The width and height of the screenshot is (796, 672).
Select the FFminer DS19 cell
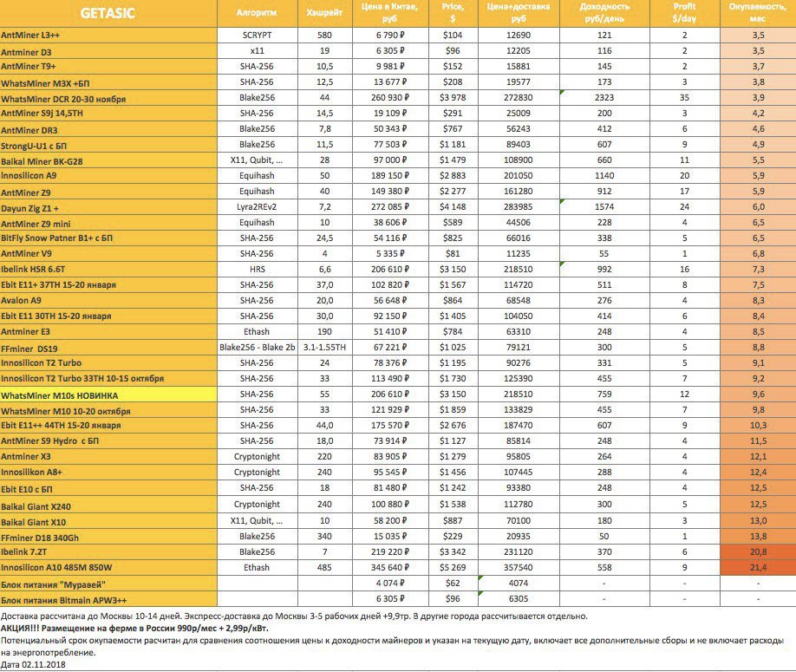click(x=108, y=349)
